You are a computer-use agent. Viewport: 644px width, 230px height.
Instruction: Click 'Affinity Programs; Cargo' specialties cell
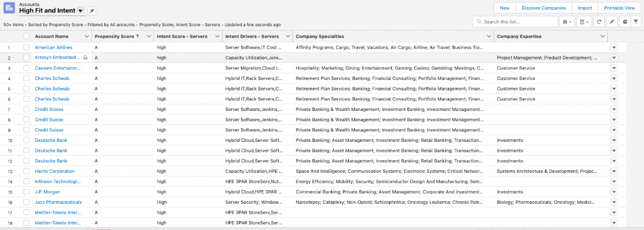point(390,47)
